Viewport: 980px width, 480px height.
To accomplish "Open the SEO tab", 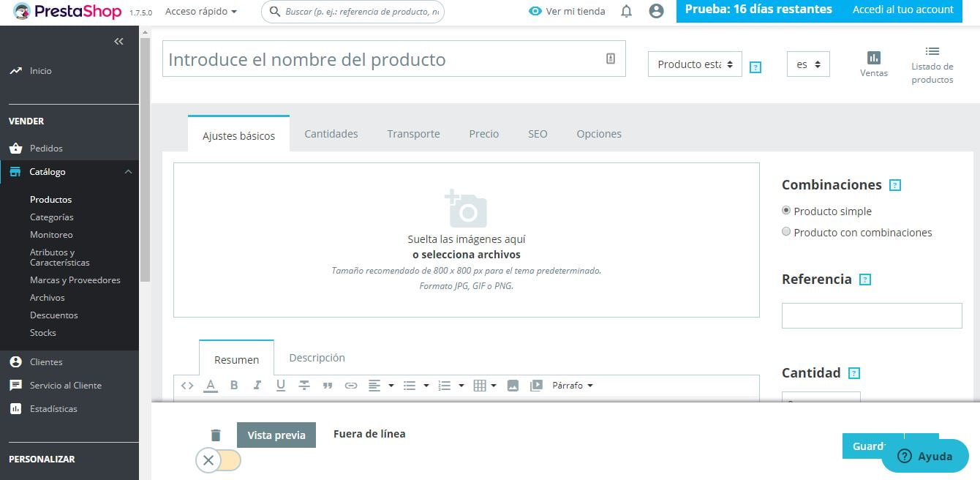I will [538, 134].
